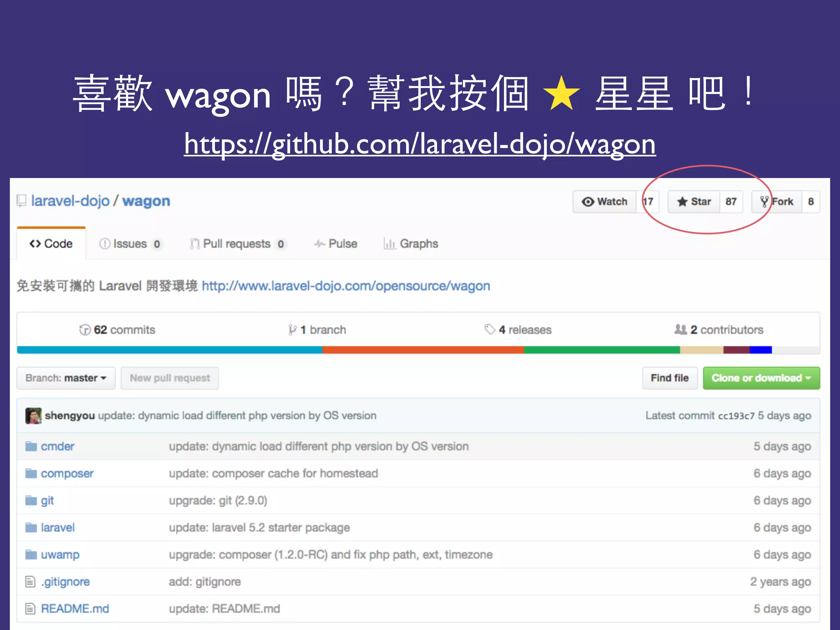Open the cmder folder link

click(57, 446)
